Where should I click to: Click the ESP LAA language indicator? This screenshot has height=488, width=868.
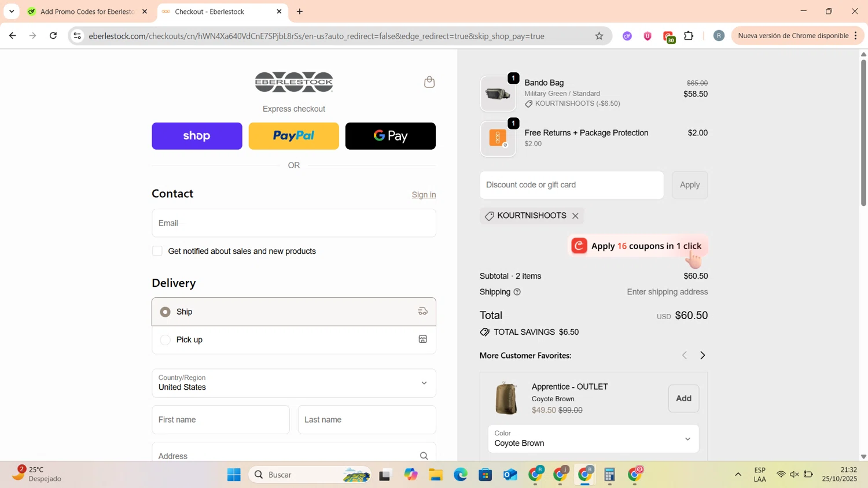tap(760, 474)
